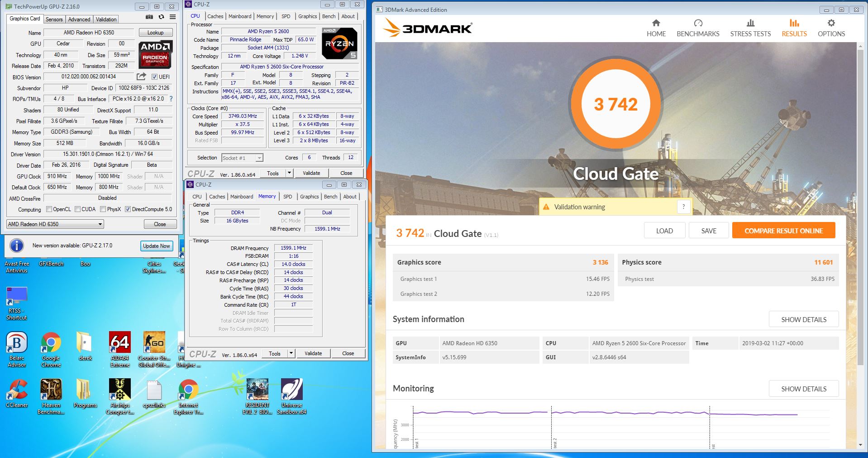The height and width of the screenshot is (458, 868).
Task: Click Update Now for GPU-Z
Action: [156, 246]
